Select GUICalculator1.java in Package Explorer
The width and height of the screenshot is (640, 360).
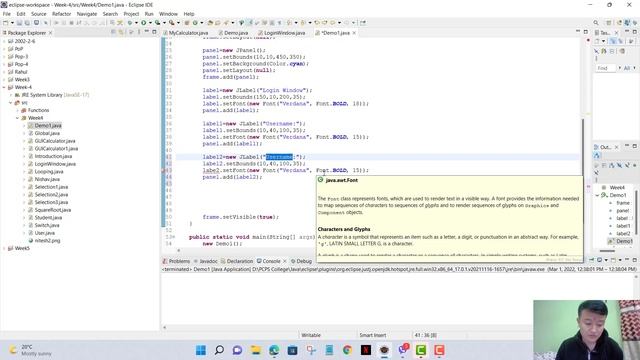56,149
